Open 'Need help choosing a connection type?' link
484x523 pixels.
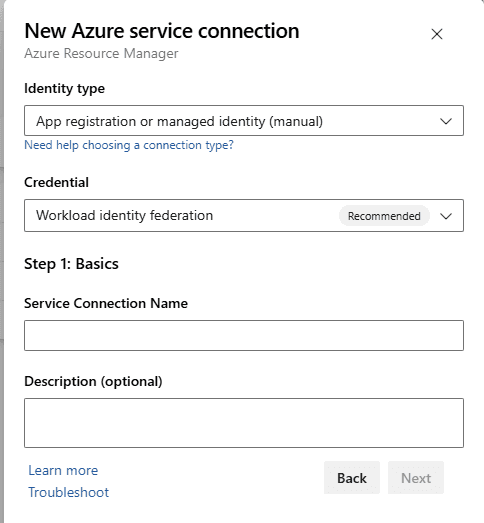[x=129, y=145]
